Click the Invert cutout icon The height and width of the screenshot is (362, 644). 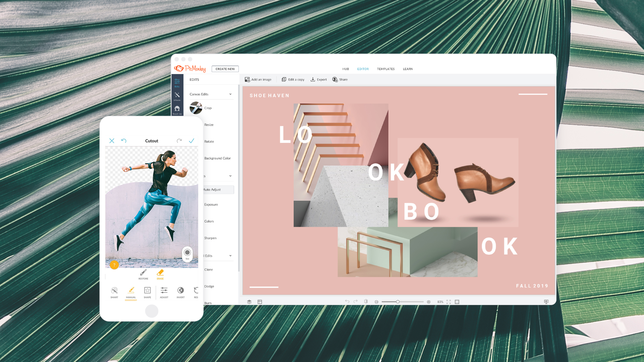click(180, 291)
